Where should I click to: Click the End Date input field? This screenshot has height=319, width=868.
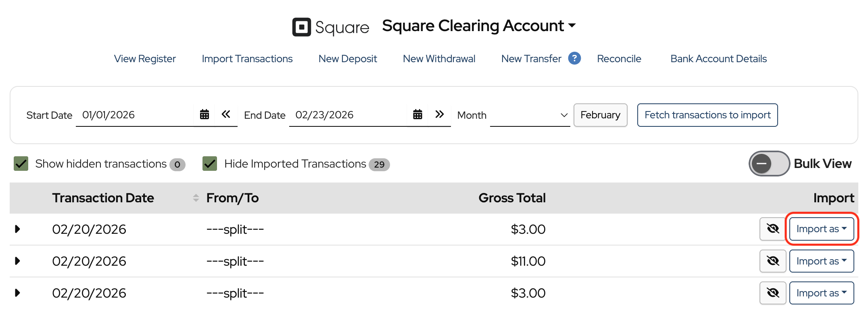tap(347, 115)
